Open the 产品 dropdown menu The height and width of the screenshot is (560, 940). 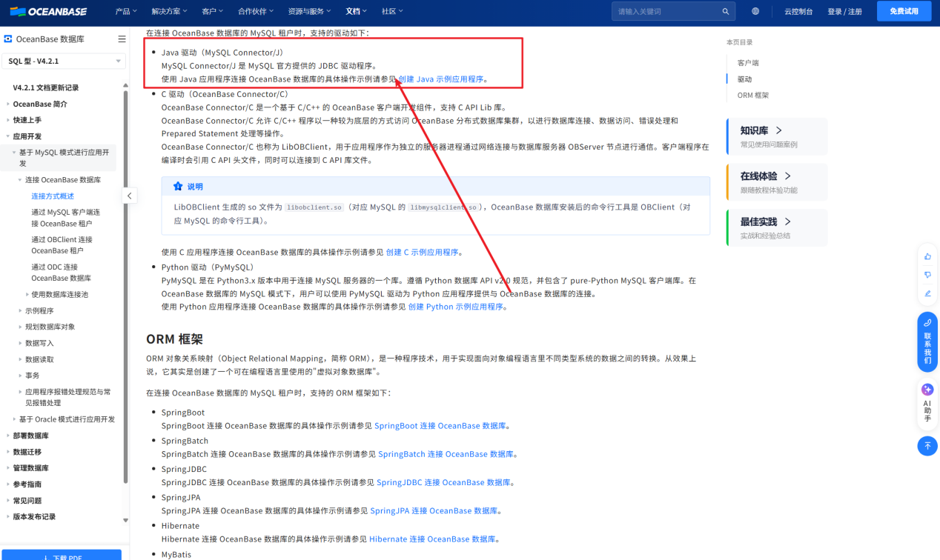click(x=126, y=11)
